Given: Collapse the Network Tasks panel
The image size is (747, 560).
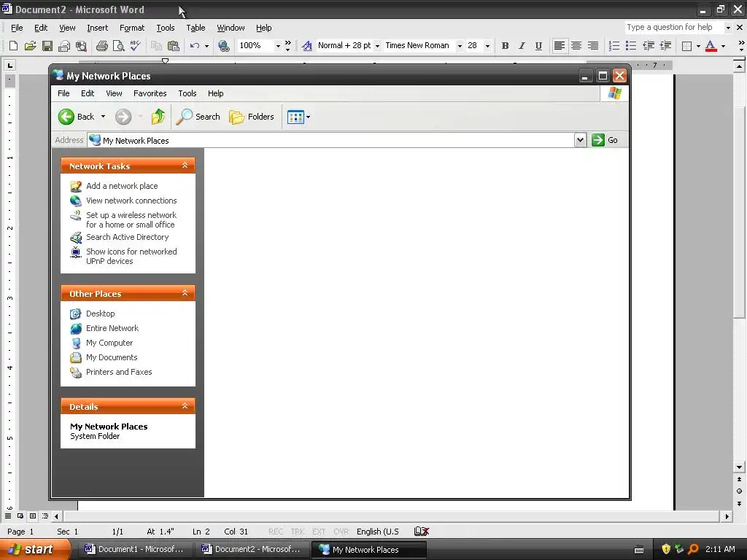Looking at the screenshot, I should point(185,166).
